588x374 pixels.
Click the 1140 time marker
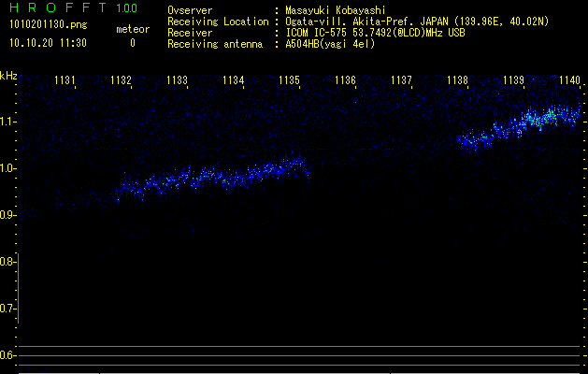569,81
